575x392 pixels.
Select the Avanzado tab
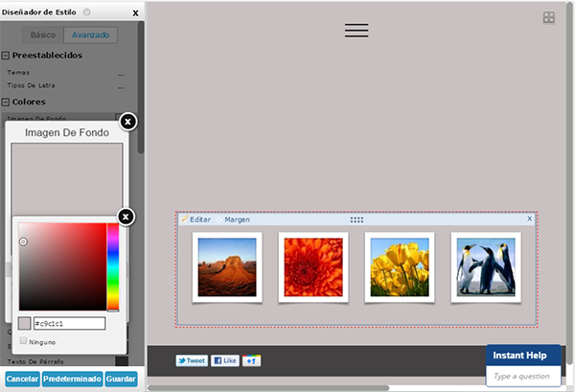point(90,35)
